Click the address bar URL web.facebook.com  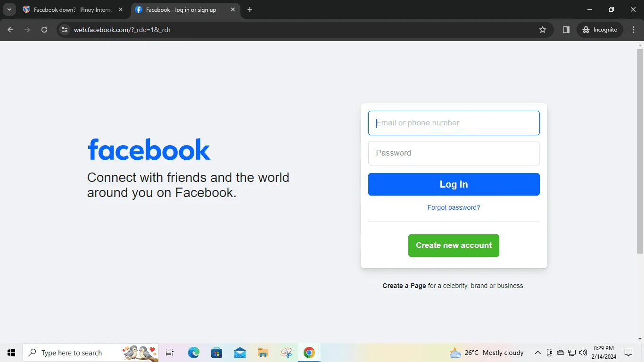(x=122, y=30)
